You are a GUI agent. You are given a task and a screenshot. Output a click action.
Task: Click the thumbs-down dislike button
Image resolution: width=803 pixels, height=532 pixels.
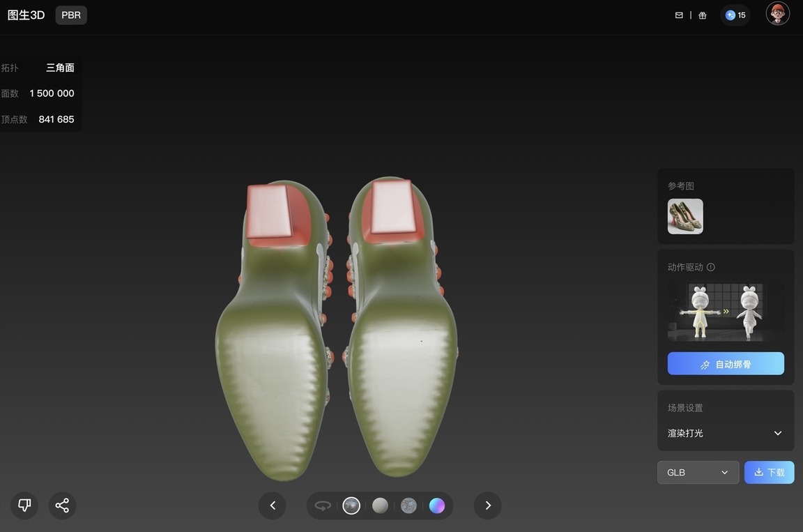24,506
